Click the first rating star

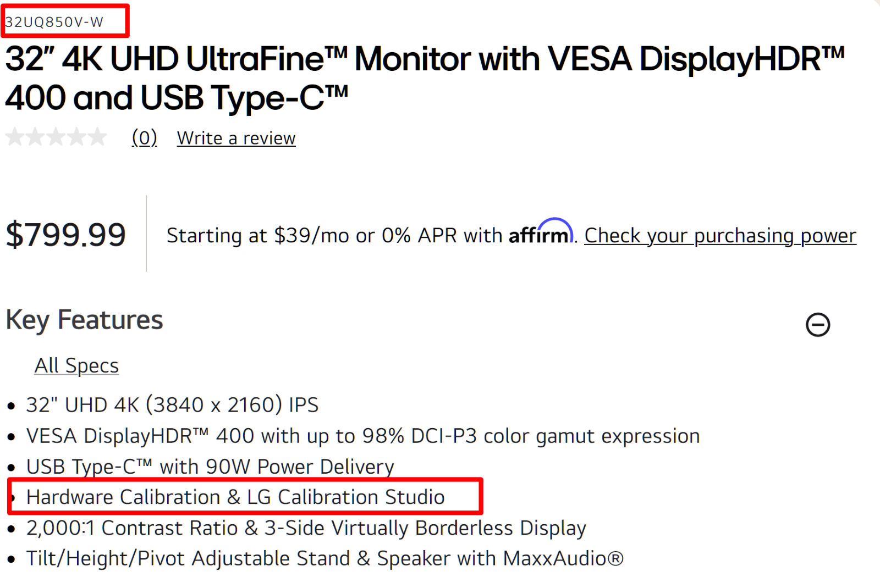(x=15, y=136)
